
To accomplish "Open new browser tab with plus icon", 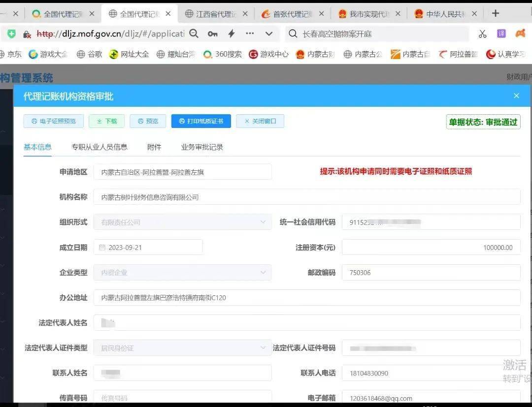I will 496,13.
